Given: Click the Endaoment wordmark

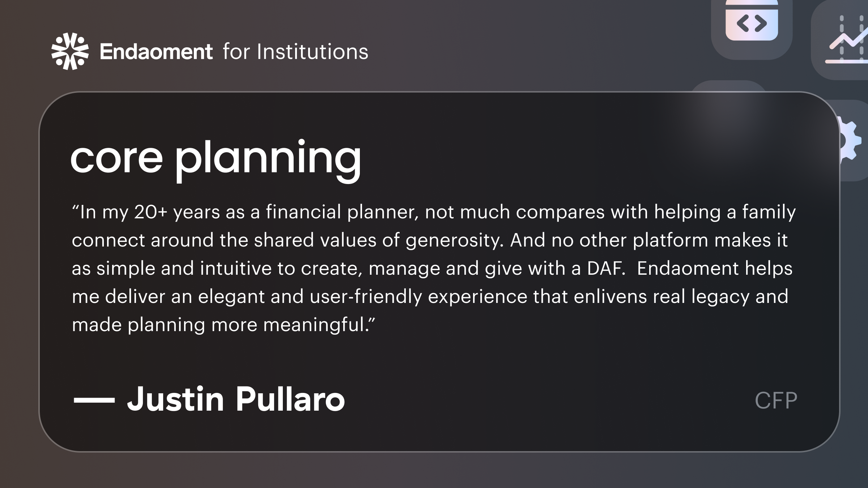Looking at the screenshot, I should click(x=156, y=52).
